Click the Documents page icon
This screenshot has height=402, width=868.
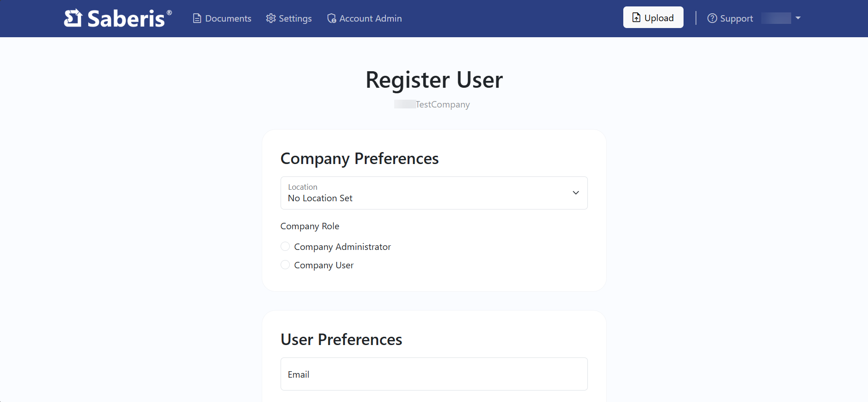[x=197, y=18]
